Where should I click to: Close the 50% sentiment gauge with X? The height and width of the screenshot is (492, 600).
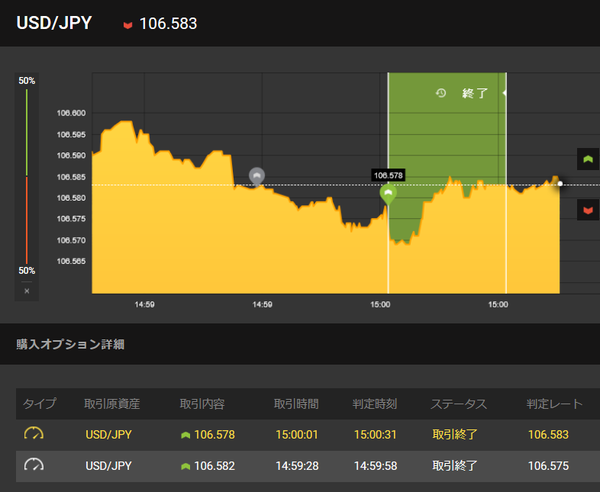click(x=27, y=291)
